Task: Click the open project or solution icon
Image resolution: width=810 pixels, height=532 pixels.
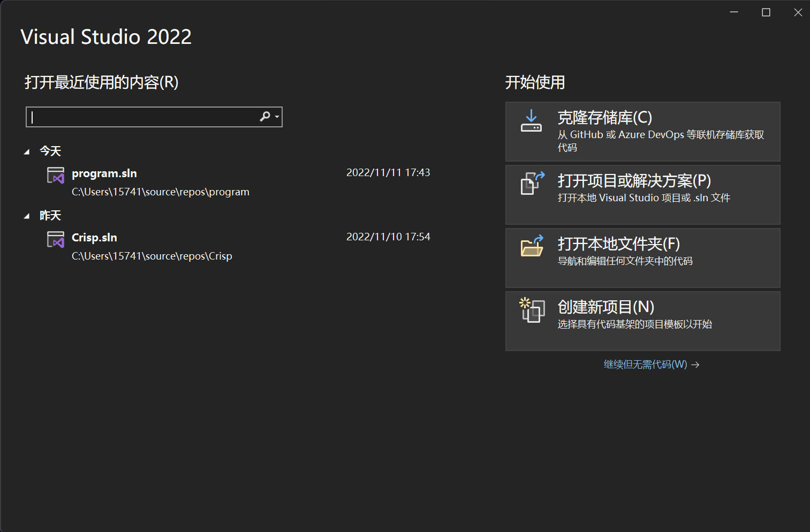Action: click(x=533, y=183)
